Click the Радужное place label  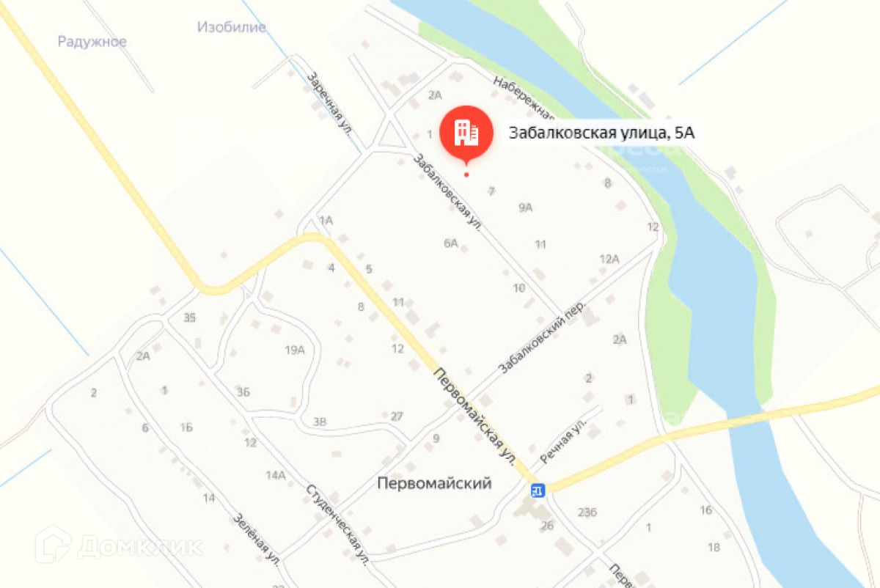coord(92,42)
